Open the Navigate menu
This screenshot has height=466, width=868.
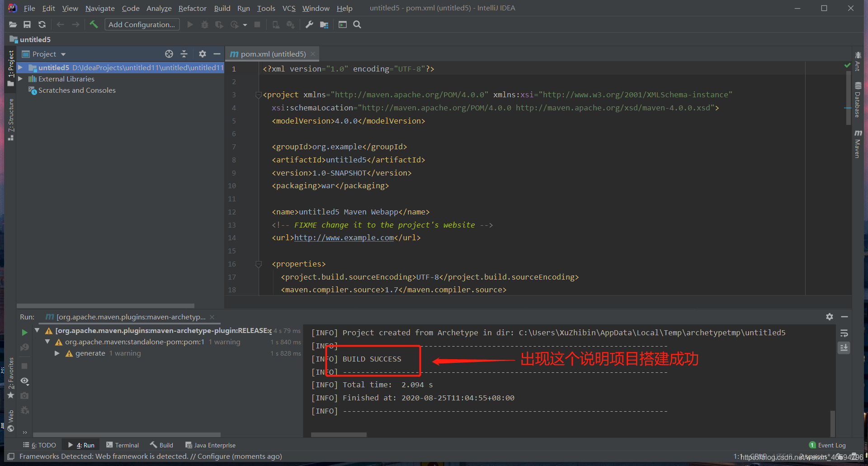click(x=100, y=8)
